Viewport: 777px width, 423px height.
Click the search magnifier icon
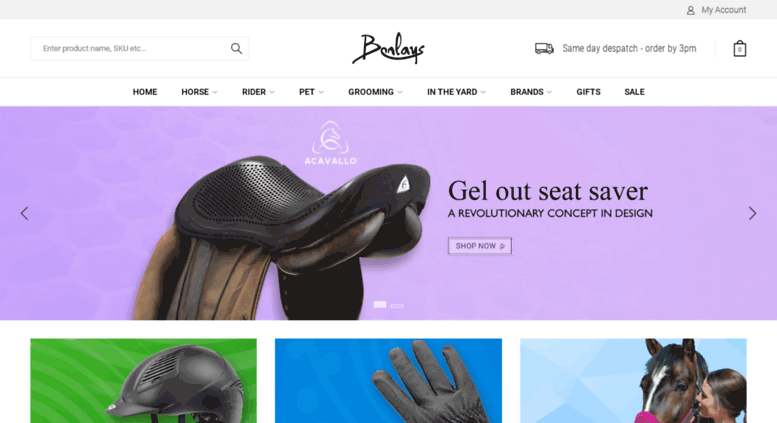click(x=236, y=49)
